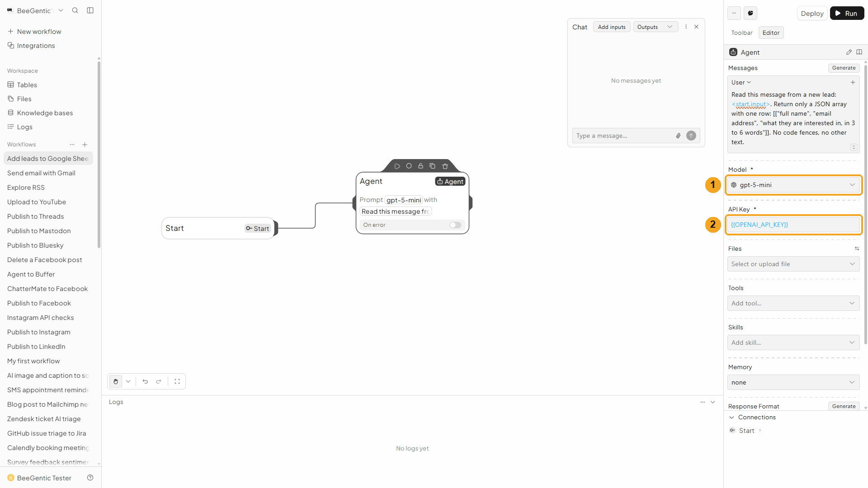This screenshot has width=868, height=488.
Task: Click the Deploy button
Action: [x=812, y=14]
